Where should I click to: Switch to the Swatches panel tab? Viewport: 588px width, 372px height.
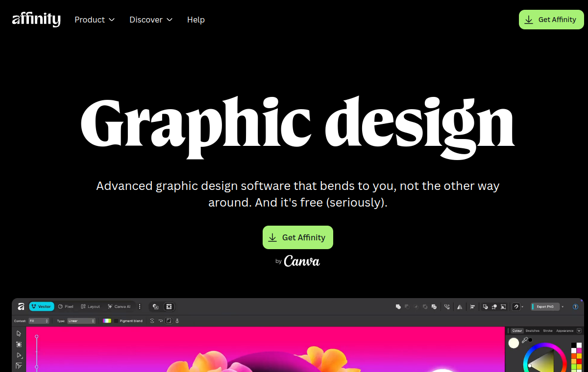533,331
